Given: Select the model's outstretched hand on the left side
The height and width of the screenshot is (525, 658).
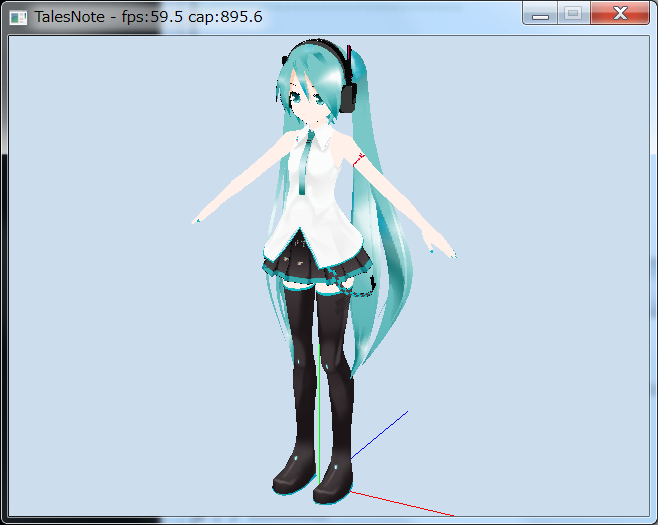Looking at the screenshot, I should pyautogui.click(x=202, y=215).
